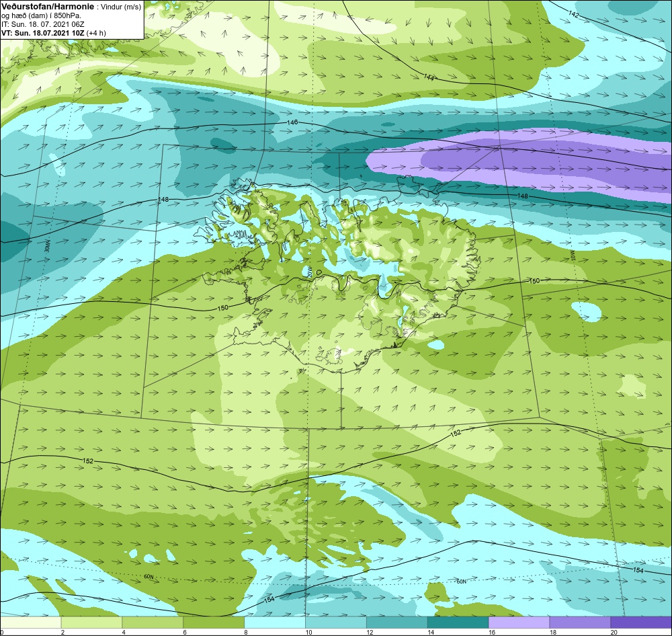Click the 142 height contour label
The width and height of the screenshot is (672, 636).
573,14
